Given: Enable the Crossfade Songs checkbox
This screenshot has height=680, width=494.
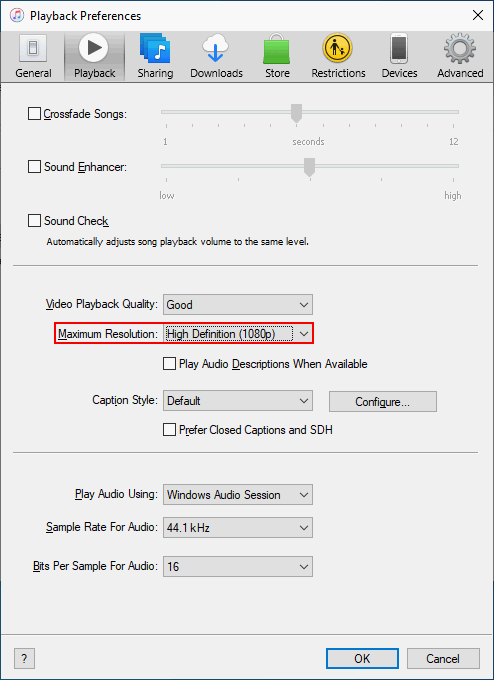Looking at the screenshot, I should click(34, 114).
